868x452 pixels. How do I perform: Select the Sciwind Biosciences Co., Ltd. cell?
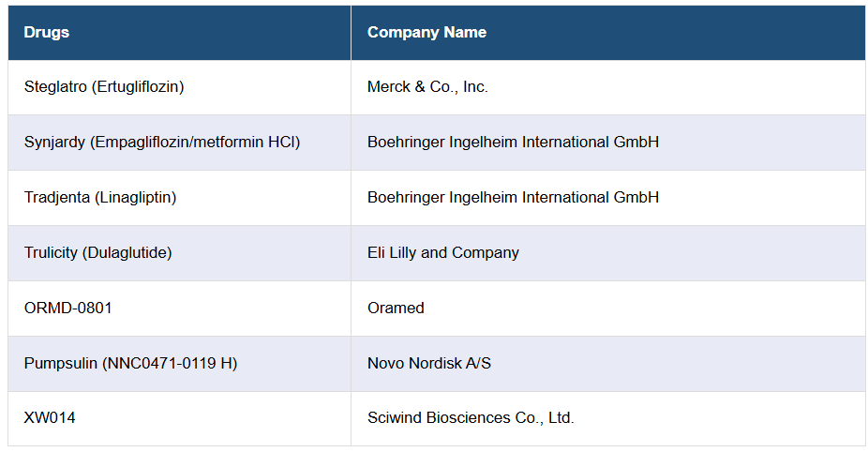[471, 418]
